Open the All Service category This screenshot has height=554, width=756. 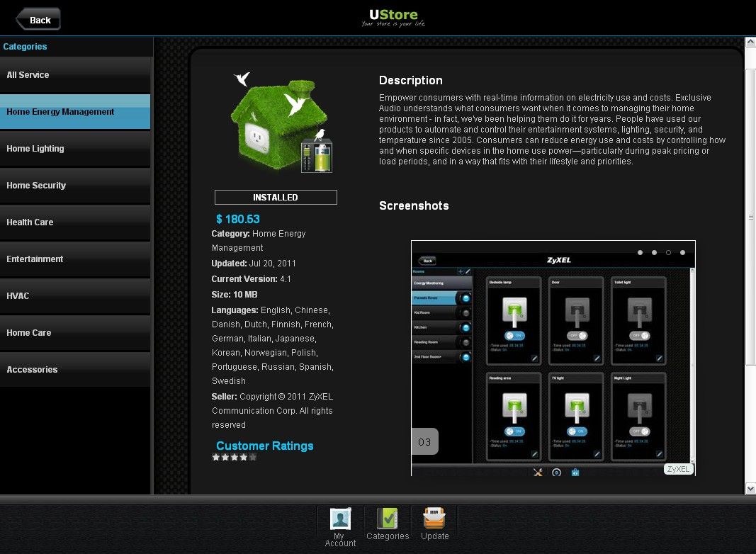(75, 75)
